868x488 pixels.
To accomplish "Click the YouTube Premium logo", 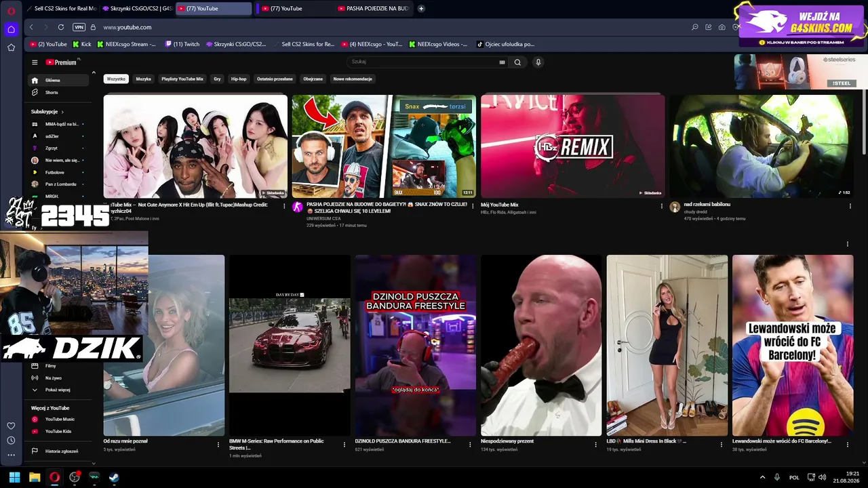I will pos(62,62).
